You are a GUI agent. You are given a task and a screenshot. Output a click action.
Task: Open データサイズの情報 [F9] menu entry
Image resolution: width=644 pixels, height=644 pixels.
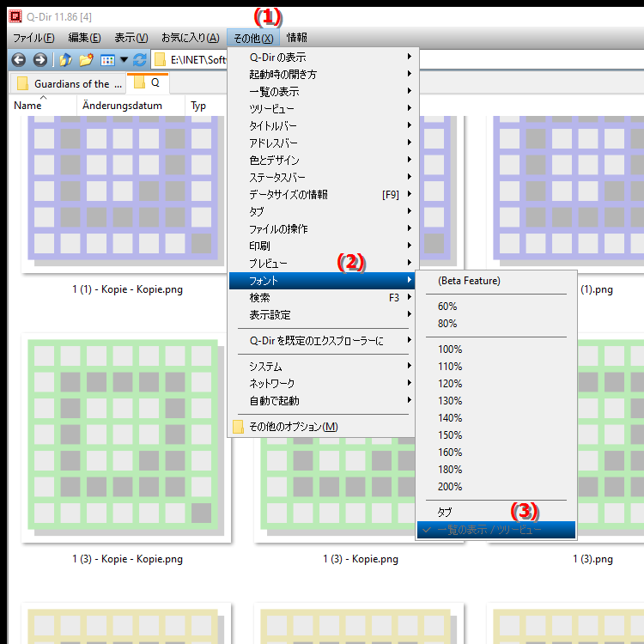coord(321,195)
